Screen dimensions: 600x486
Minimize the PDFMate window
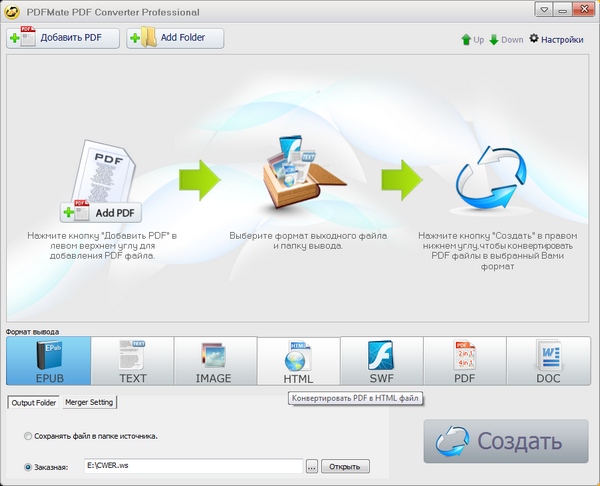562,10
